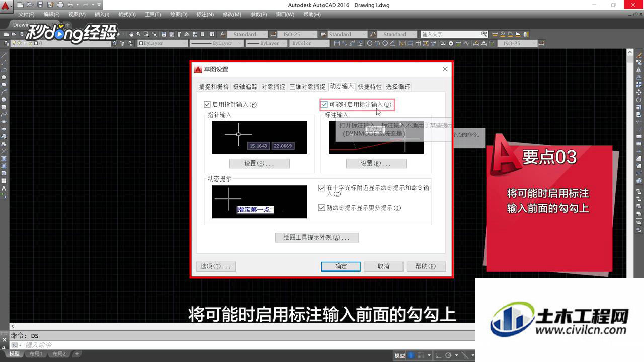Open the 编辑(E) menu
644x362 pixels.
(51, 14)
